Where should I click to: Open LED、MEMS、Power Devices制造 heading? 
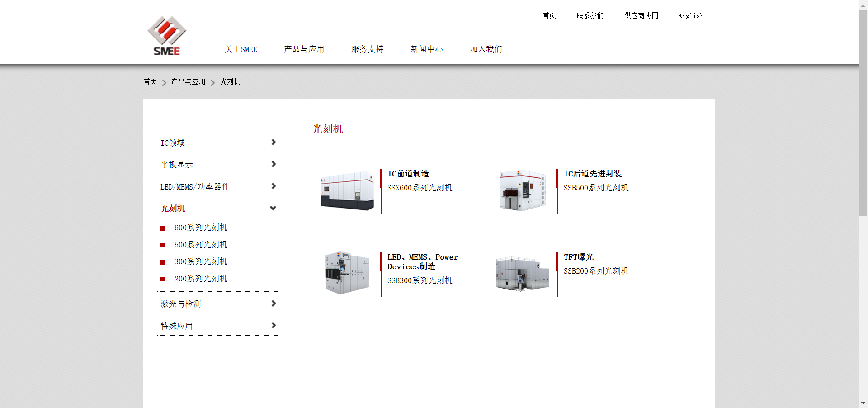(423, 262)
